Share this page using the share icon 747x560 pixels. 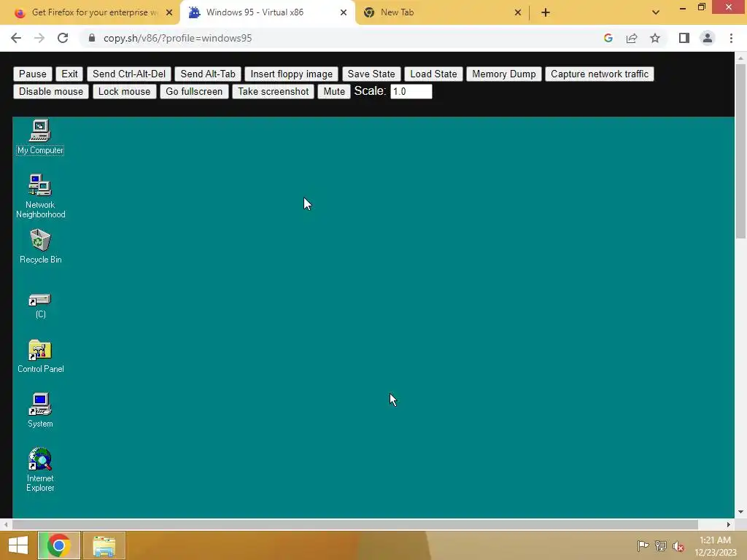pyautogui.click(x=632, y=38)
